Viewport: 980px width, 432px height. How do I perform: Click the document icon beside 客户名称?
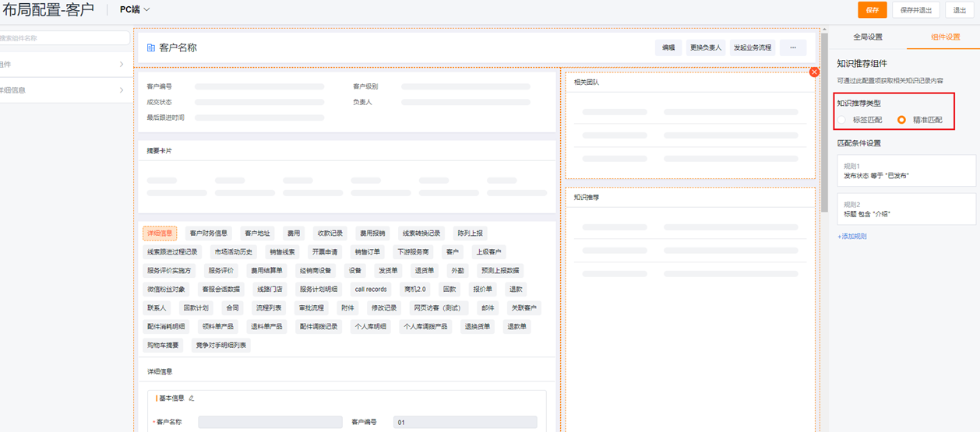click(x=151, y=47)
